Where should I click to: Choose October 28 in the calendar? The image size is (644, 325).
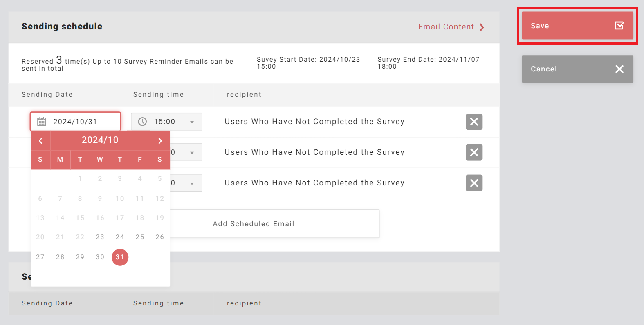point(60,257)
